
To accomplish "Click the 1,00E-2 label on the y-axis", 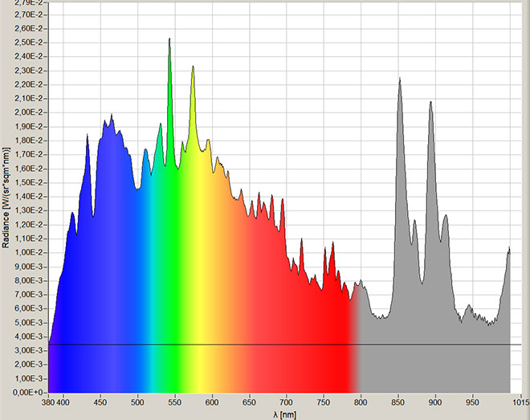I will tap(31, 252).
